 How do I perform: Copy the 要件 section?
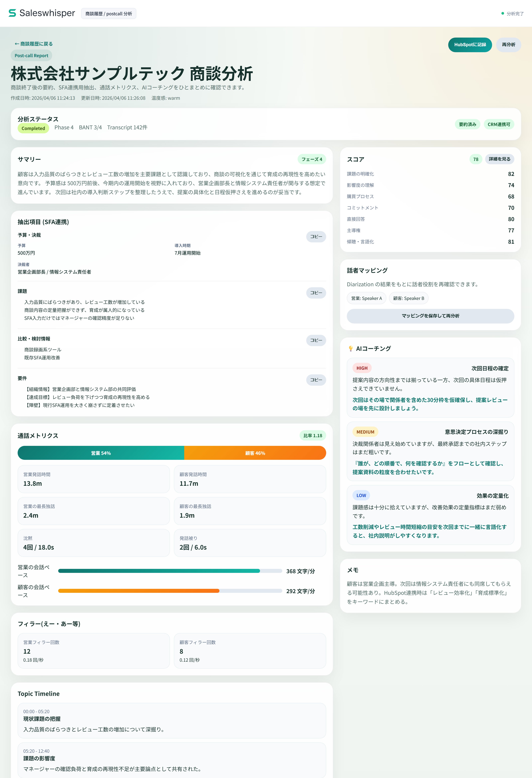pos(316,380)
